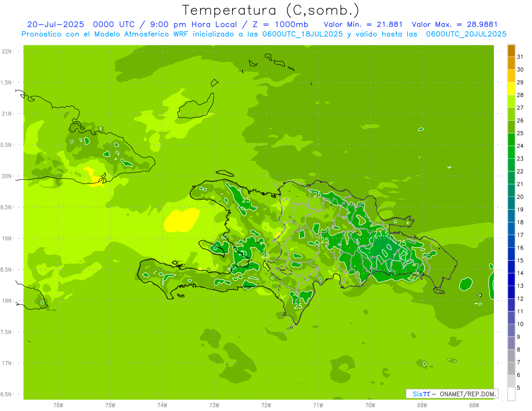Screen dimensions: 532x411
Task: Click the '69W' longitude axis label
Action: pos(422,405)
